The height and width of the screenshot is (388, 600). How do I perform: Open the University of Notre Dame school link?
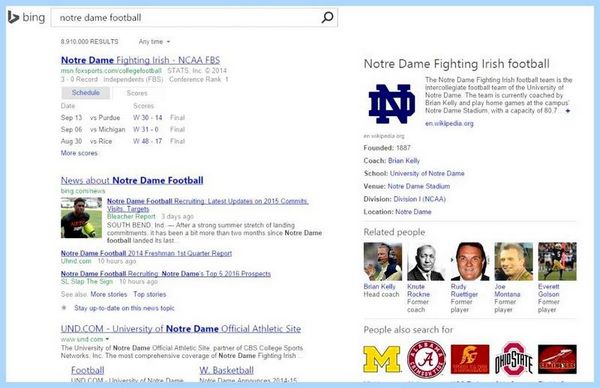[427, 173]
